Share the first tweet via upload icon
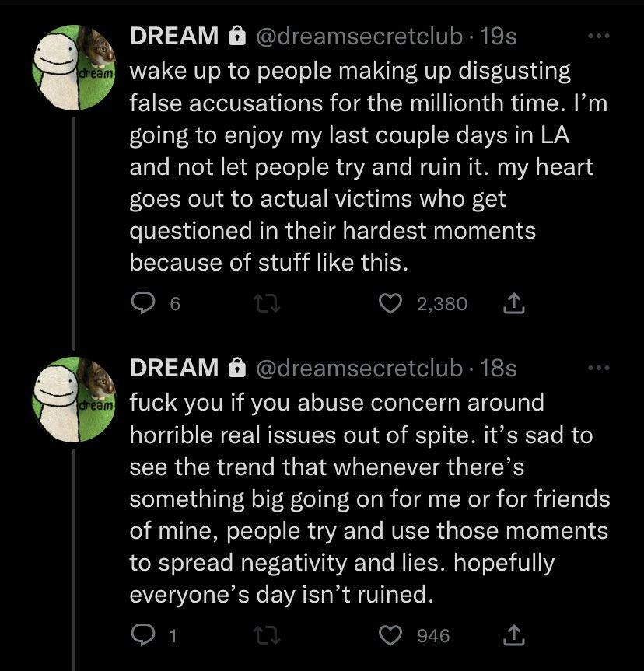 (x=513, y=303)
